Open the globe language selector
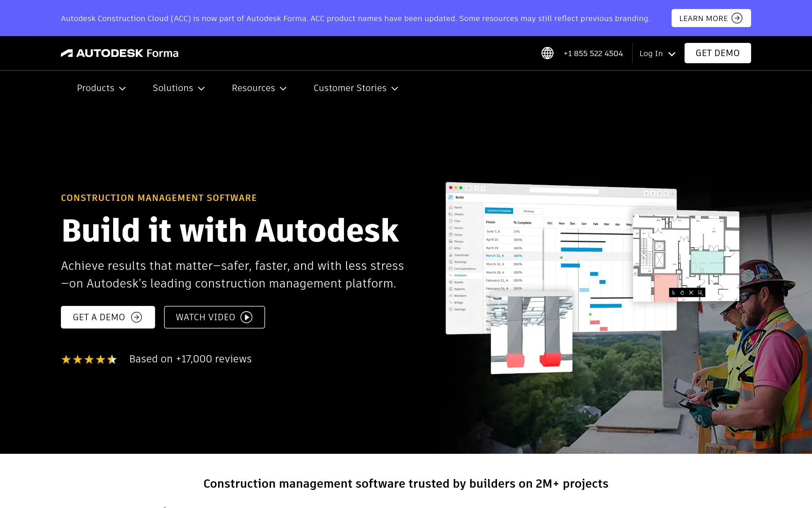This screenshot has height=508, width=812. 547,53
